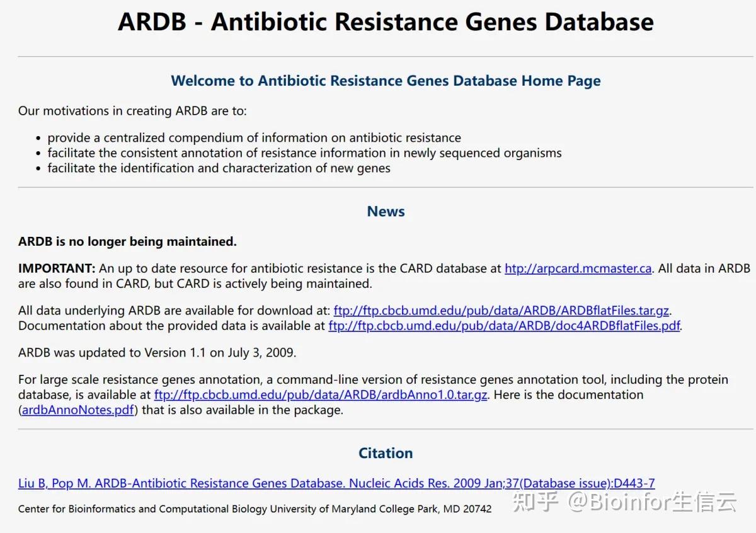Screen dimensions: 756x533
Task: Click the bold IMPORTANT label
Action: tap(57, 268)
